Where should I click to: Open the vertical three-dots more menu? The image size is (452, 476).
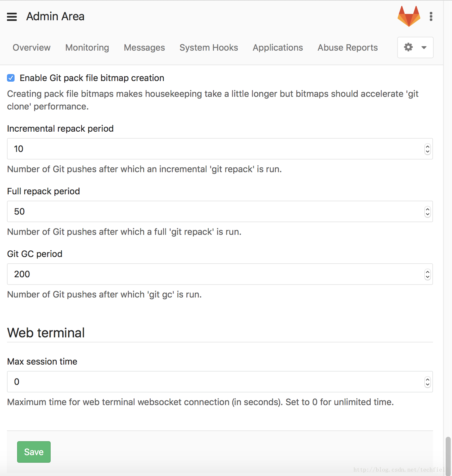pyautogui.click(x=431, y=16)
